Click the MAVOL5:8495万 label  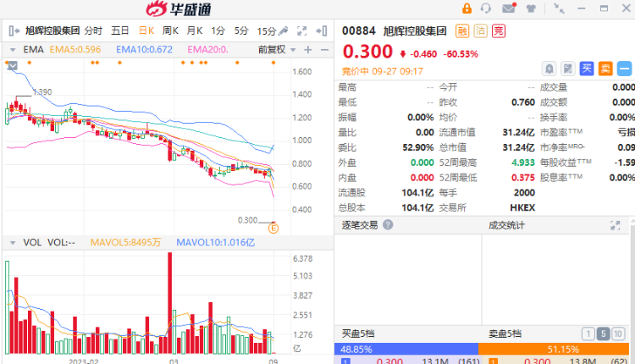click(125, 243)
